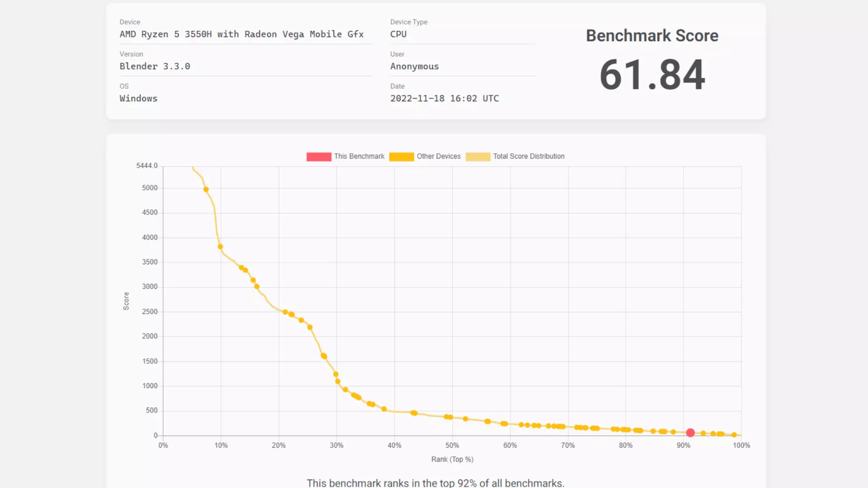Click the yellow data point around 2500 score
868x488 pixels.
[x=285, y=312]
